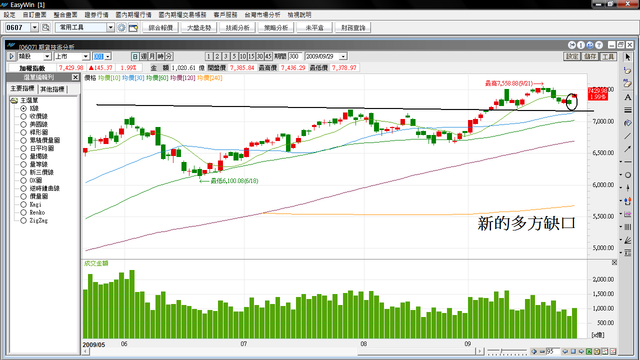Screen dimensions: 640x360
Task: Select the magnet snap tool
Action: coord(628,201)
